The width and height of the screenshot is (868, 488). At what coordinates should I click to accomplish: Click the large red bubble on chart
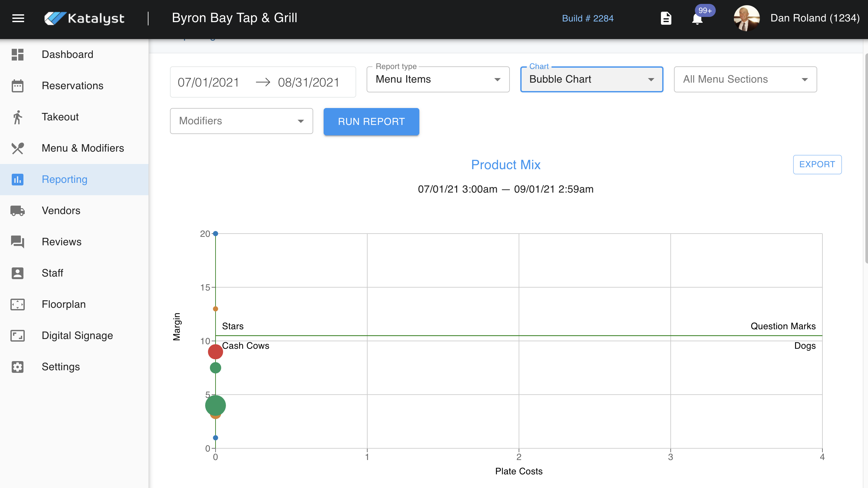[215, 352]
